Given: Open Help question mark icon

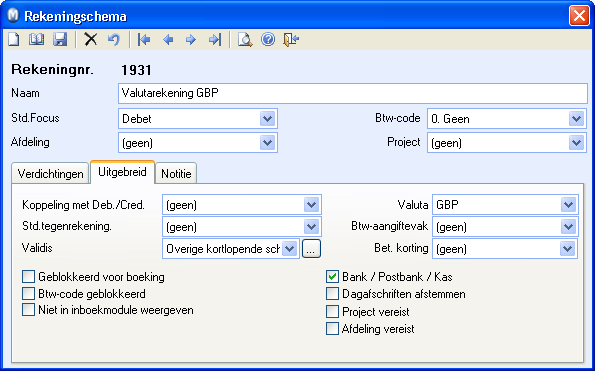Looking at the screenshot, I should coord(268,39).
